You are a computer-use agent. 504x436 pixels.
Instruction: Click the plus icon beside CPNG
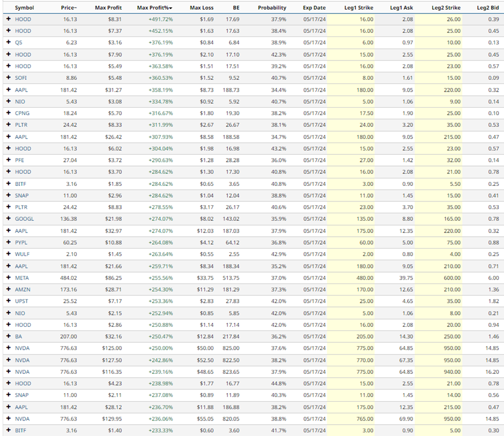8,114
